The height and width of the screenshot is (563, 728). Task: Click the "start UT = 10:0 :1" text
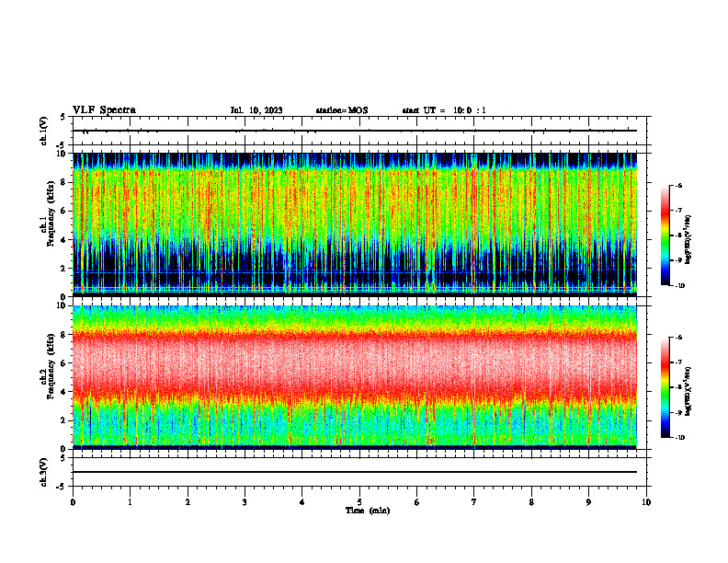(x=444, y=110)
